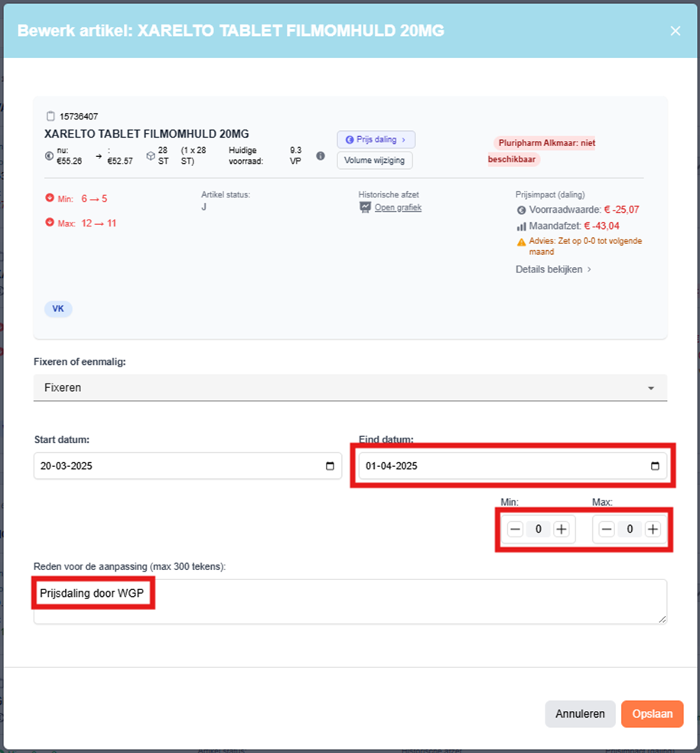This screenshot has width=700, height=753.
Task: Expand Details bekijken
Action: click(x=553, y=269)
